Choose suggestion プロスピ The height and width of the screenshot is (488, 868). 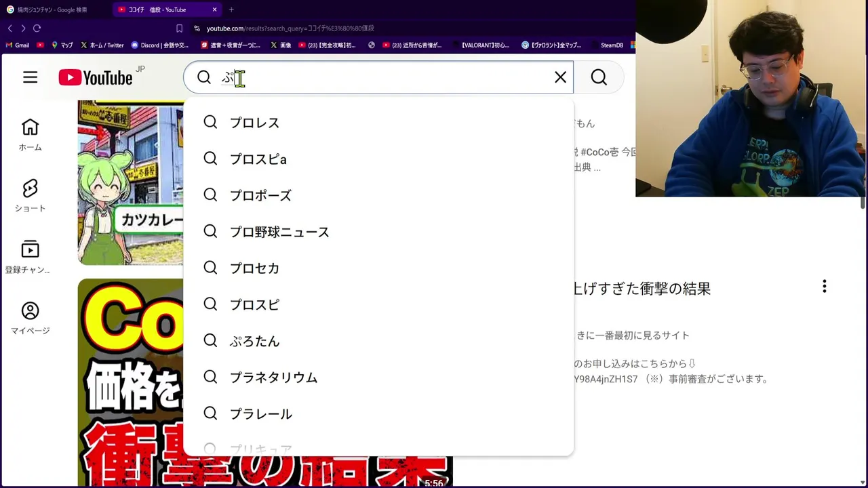(x=378, y=304)
